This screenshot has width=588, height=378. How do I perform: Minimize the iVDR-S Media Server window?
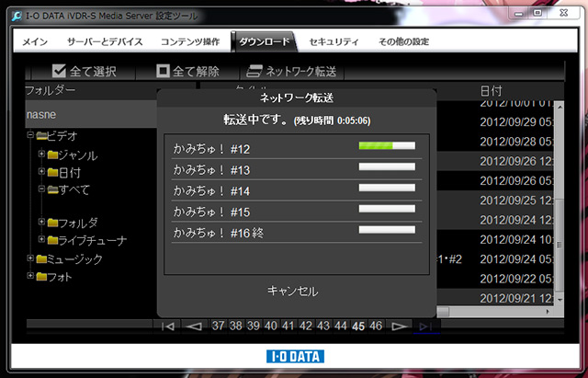(519, 14)
